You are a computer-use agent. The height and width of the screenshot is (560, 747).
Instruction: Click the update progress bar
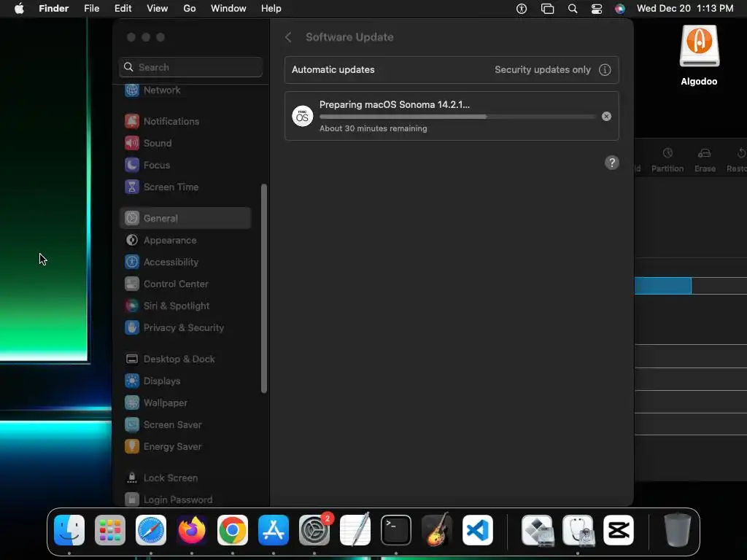457,117
